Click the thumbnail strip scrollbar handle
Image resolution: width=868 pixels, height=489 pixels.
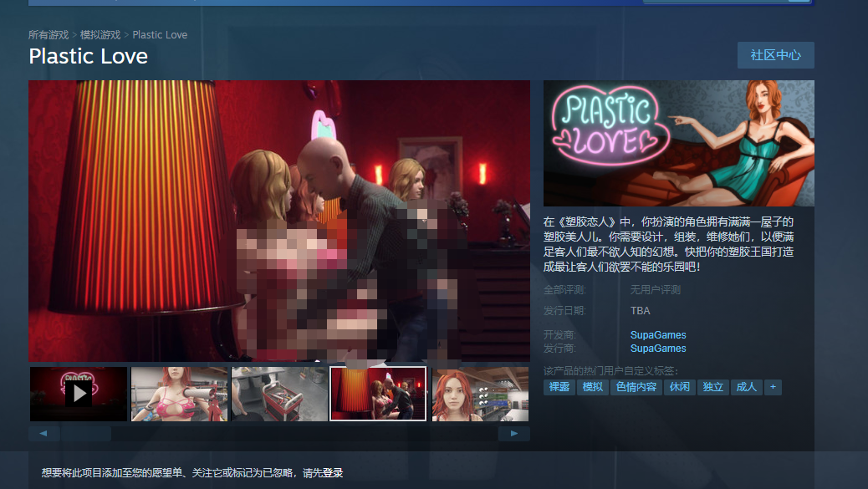86,434
